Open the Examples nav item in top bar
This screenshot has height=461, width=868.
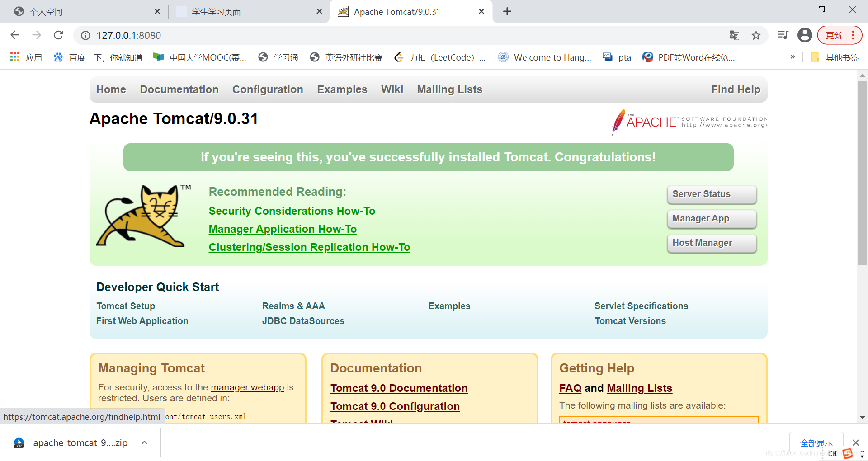pos(342,89)
